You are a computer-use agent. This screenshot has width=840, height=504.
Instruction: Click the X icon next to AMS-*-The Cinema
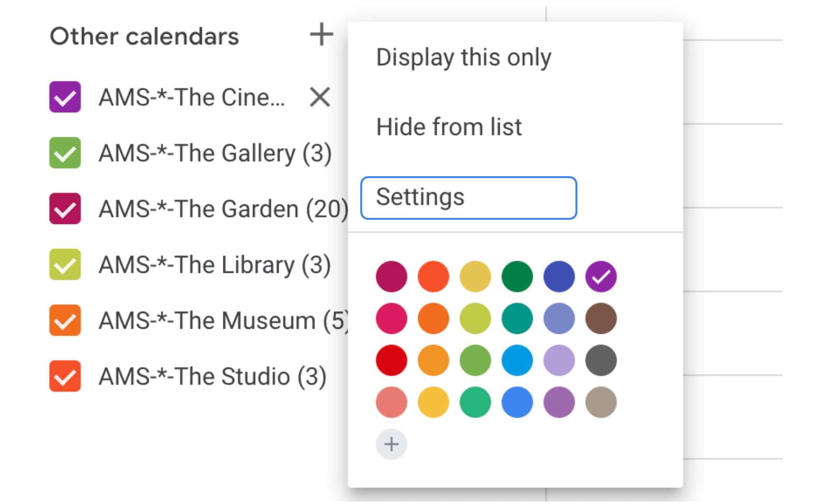pos(320,98)
